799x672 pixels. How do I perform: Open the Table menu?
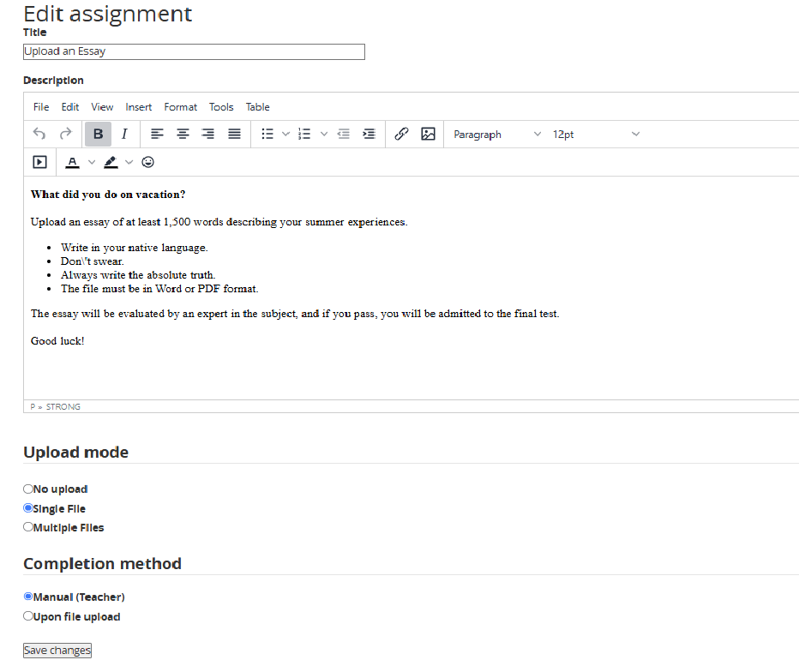[257, 107]
